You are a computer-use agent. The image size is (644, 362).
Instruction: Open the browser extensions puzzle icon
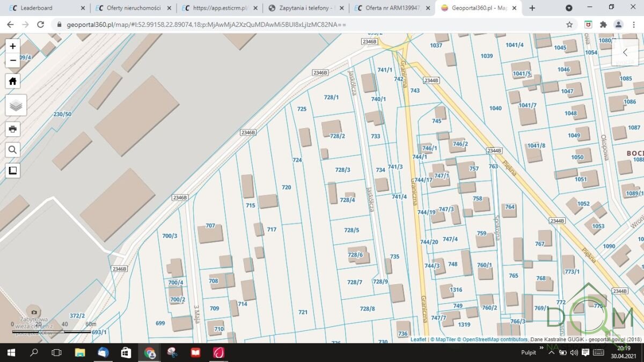coord(603,25)
